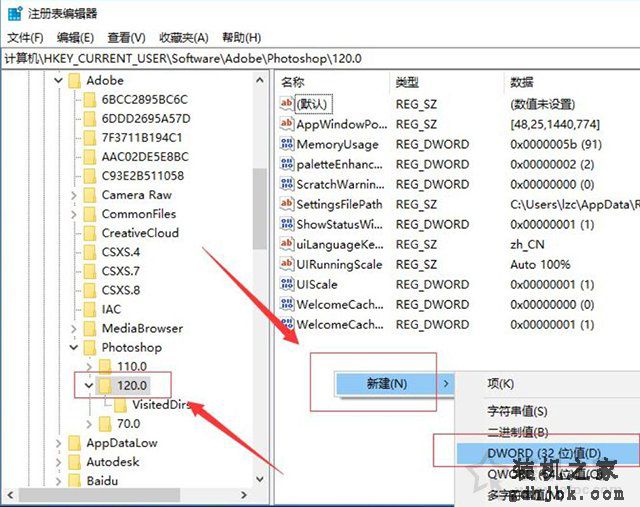
Task: Select the CSXS.7 key
Action: point(121,271)
